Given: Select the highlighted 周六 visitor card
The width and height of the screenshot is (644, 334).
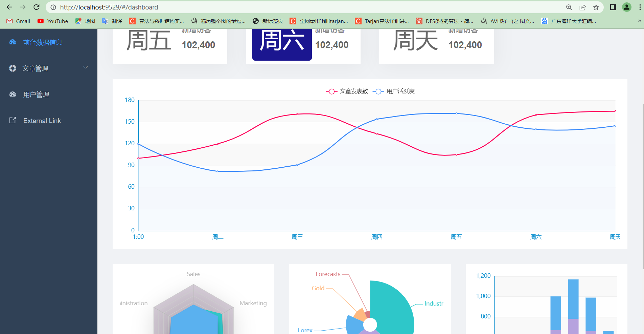Looking at the screenshot, I should point(303,46).
